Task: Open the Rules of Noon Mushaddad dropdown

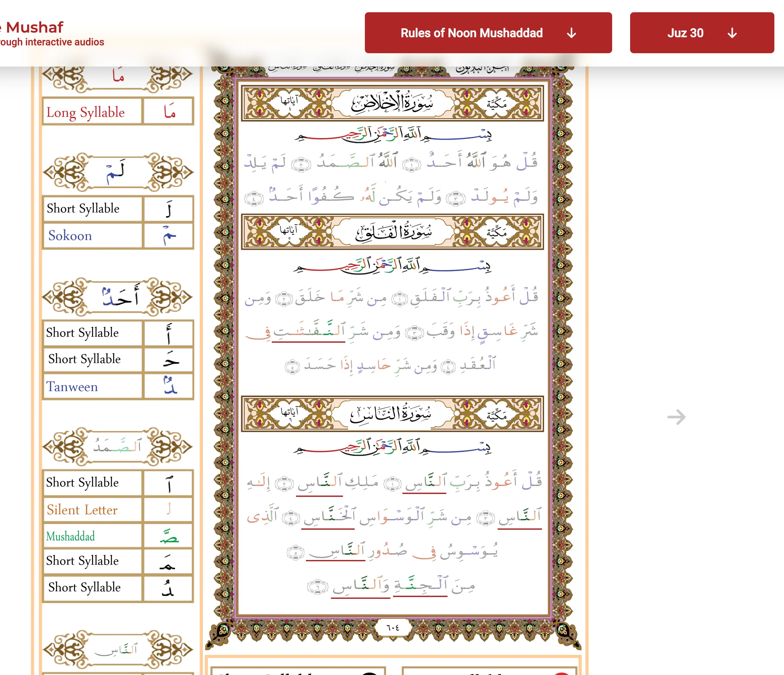Action: pos(488,33)
